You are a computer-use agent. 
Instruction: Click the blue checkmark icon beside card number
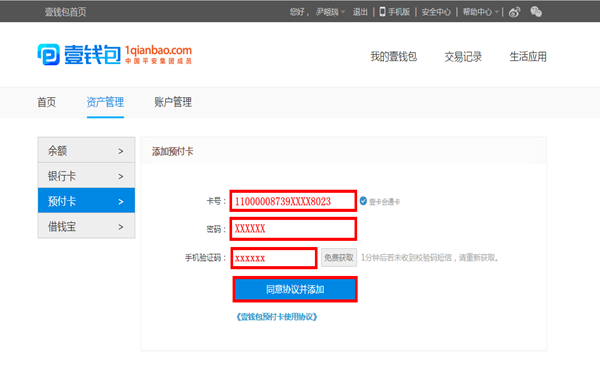click(363, 201)
